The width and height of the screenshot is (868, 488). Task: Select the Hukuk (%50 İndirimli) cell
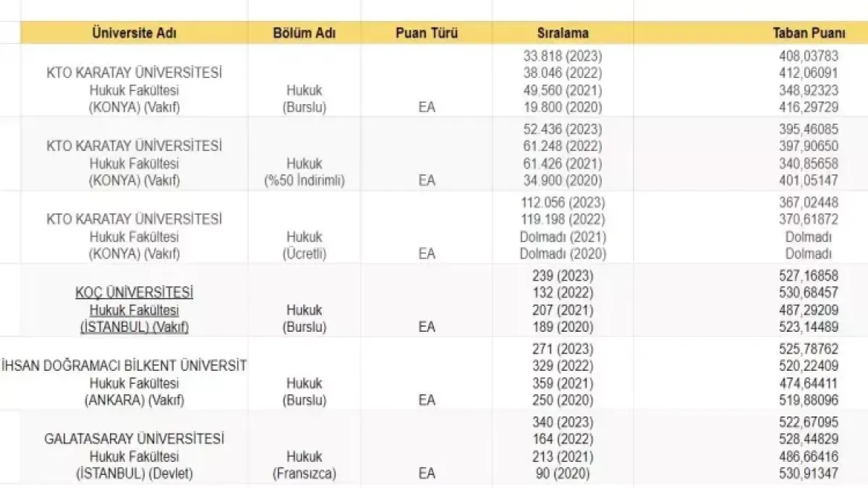304,172
